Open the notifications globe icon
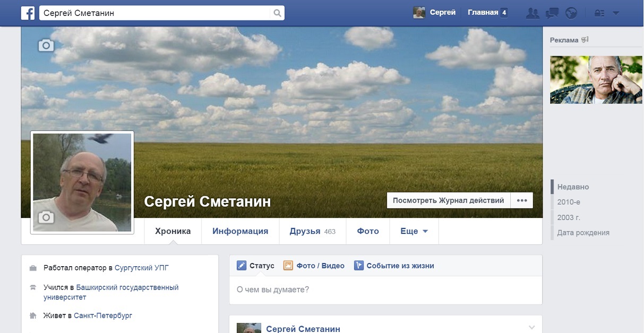 click(x=571, y=13)
